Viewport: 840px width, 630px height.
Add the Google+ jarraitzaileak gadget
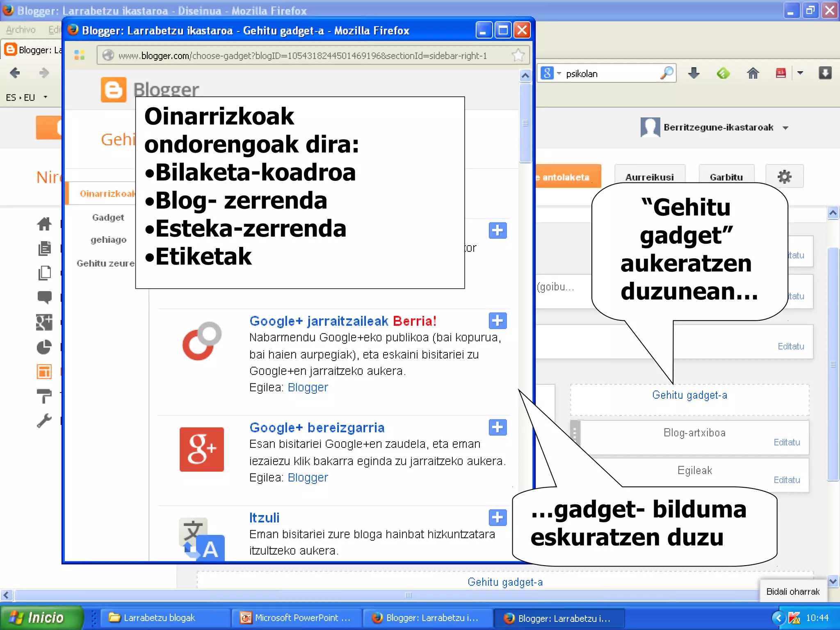click(498, 321)
